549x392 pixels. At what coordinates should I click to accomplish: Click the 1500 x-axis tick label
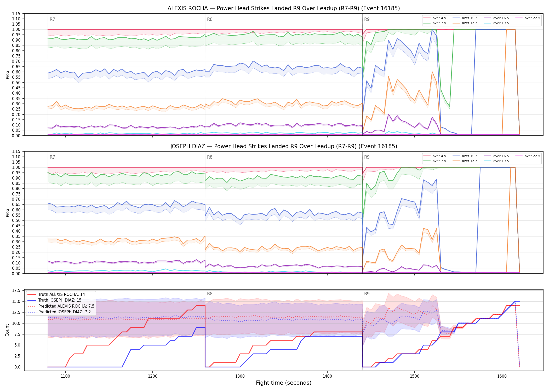pyautogui.click(x=415, y=376)
